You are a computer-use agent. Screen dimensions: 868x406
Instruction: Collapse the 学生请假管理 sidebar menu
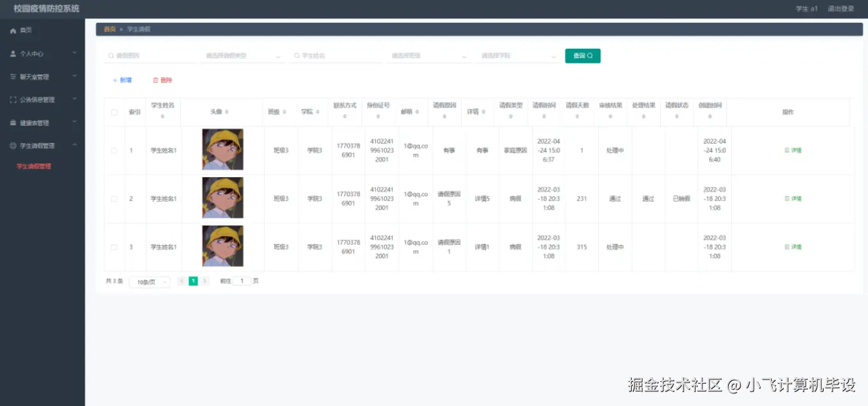pyautogui.click(x=42, y=145)
